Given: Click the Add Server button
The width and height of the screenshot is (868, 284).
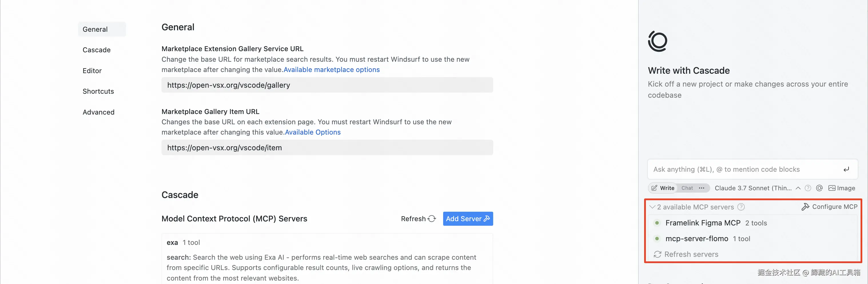Looking at the screenshot, I should pyautogui.click(x=468, y=219).
